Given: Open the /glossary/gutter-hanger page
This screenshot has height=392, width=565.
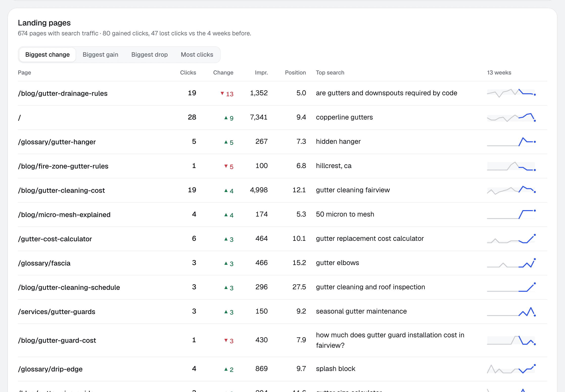Looking at the screenshot, I should coord(57,142).
